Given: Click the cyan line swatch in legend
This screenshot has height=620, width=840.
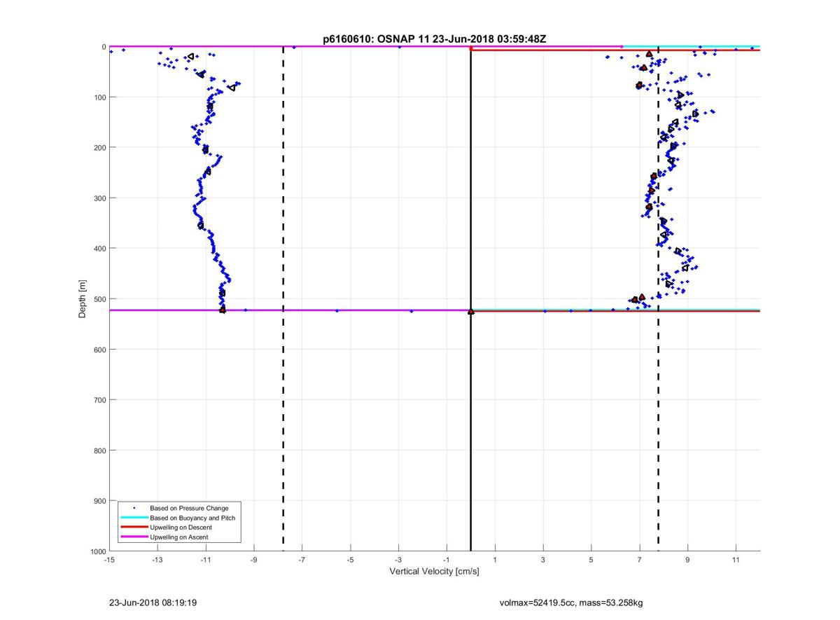Looking at the screenshot, I should tap(134, 518).
